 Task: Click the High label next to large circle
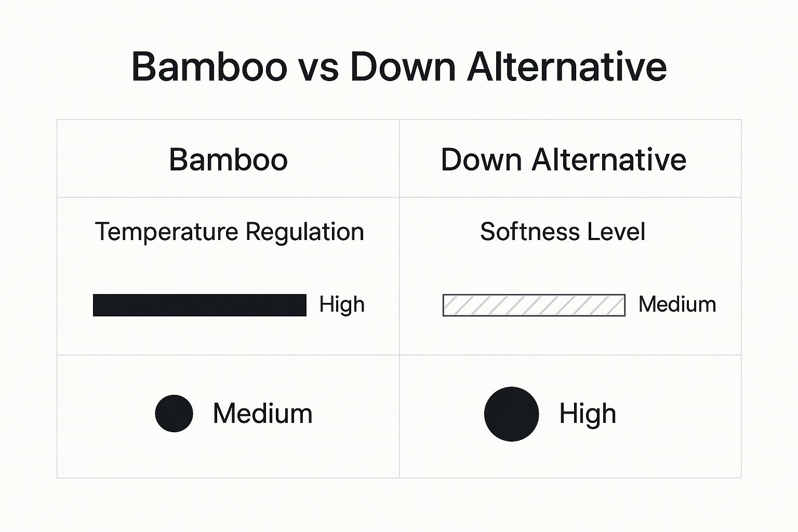tap(588, 414)
